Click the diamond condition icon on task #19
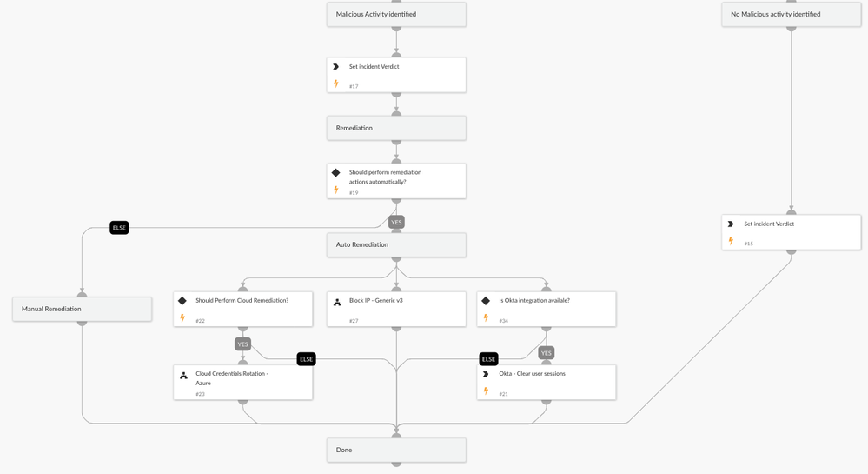This screenshot has width=868, height=474. coord(336,173)
